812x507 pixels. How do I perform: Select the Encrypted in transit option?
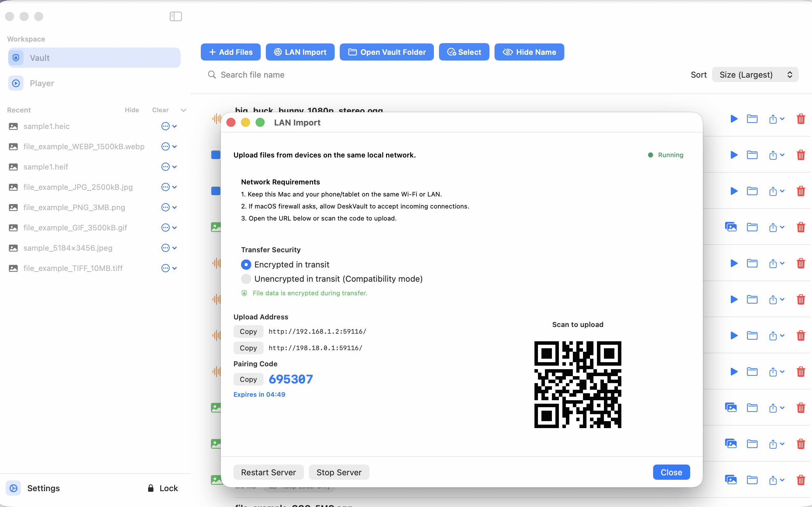pyautogui.click(x=246, y=265)
